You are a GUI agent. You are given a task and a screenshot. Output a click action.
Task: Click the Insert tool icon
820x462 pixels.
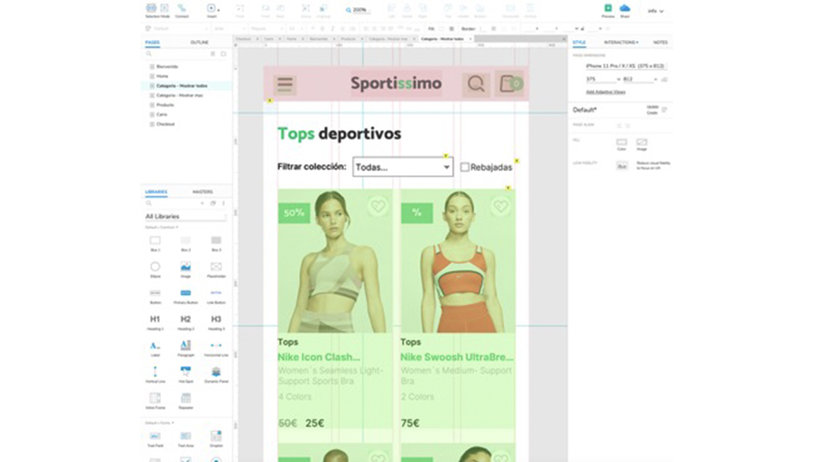pyautogui.click(x=211, y=8)
